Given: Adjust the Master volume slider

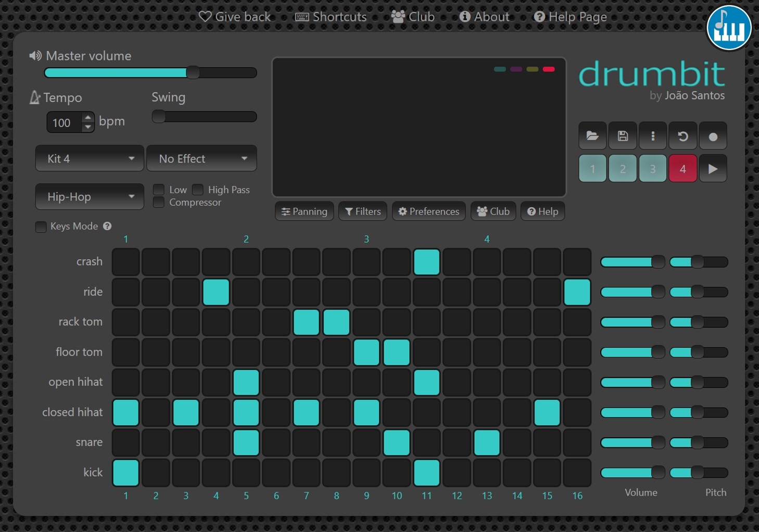Looking at the screenshot, I should click(150, 73).
